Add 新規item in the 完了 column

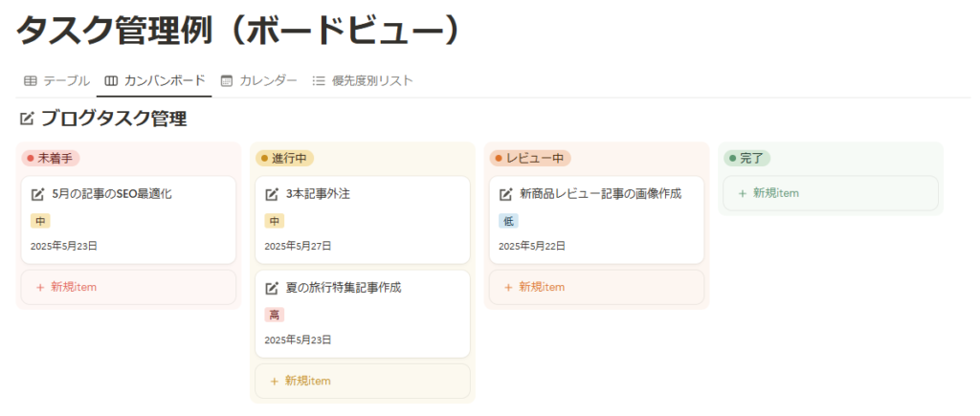point(831,193)
